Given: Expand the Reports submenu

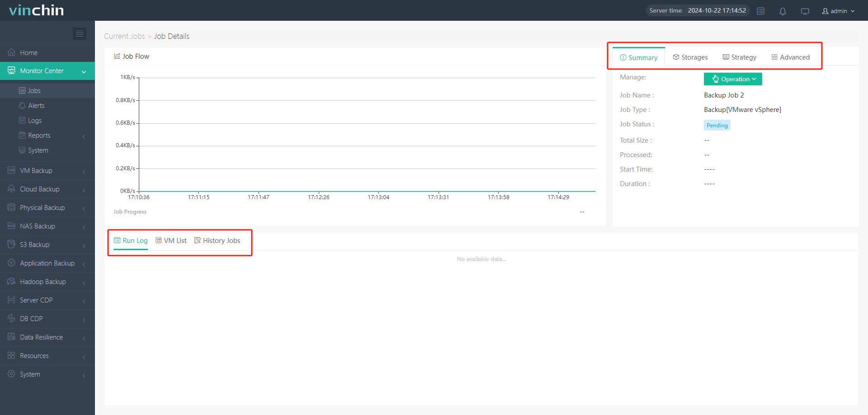Looking at the screenshot, I should [84, 136].
